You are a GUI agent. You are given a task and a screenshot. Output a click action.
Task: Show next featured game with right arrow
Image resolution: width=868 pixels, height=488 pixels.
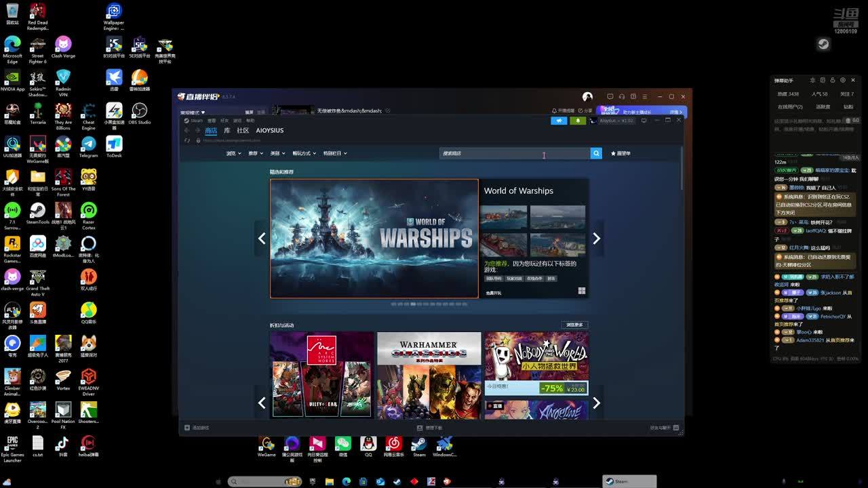pos(596,239)
